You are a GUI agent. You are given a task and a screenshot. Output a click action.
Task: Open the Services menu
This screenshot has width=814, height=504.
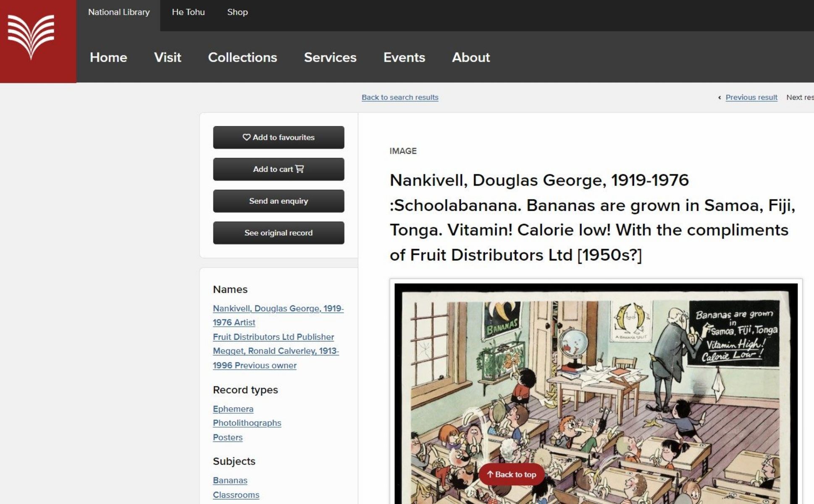click(330, 57)
